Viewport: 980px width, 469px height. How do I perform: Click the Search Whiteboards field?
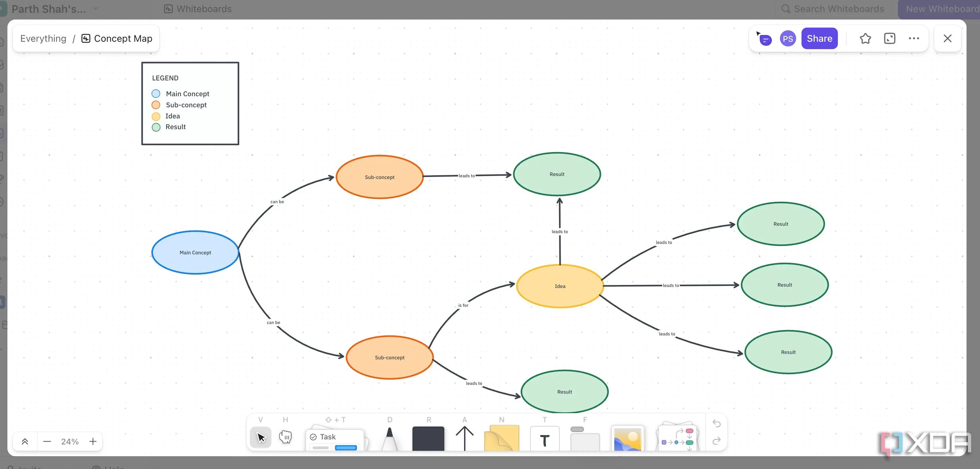tap(833, 8)
